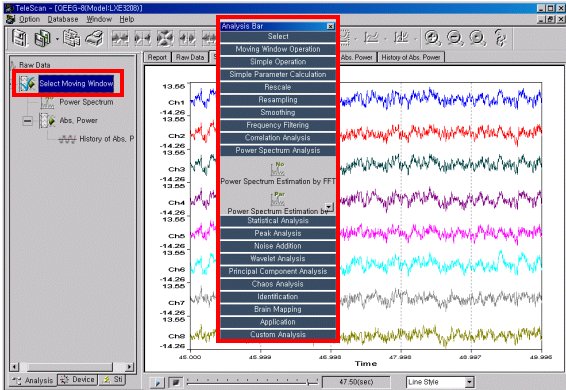Screen dimensions: 566x390
Task: Open the Line Style dropdown
Action: (x=469, y=382)
